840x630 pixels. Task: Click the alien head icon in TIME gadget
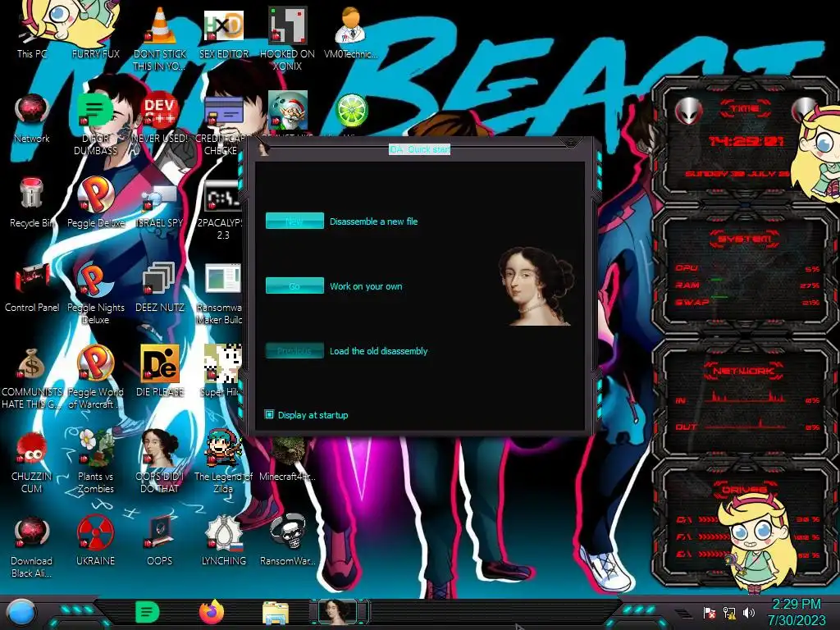click(688, 112)
